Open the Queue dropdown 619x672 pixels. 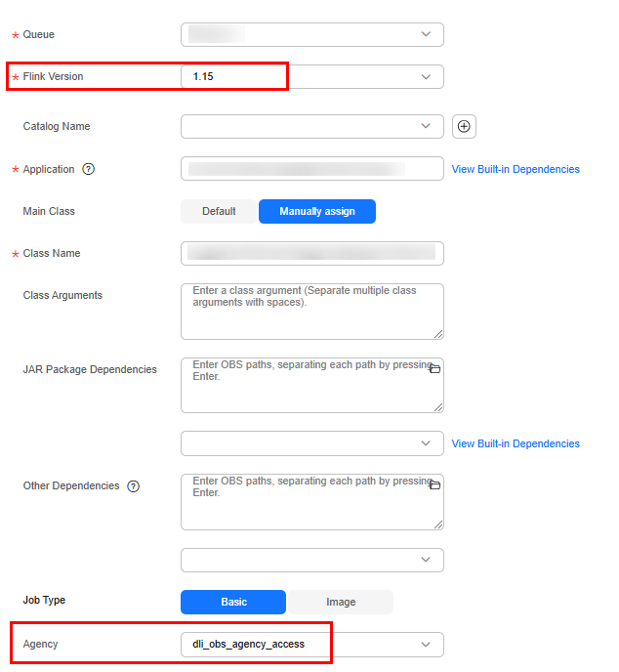click(312, 34)
